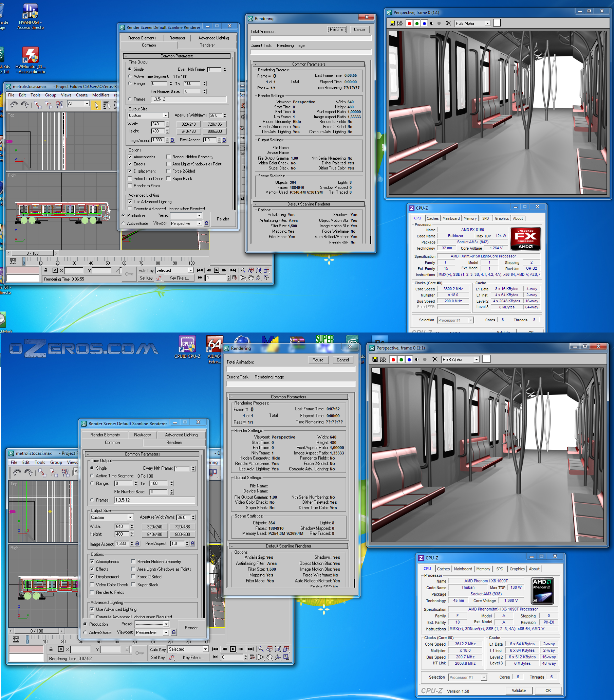Viewport: 614px width, 700px height.
Task: Clone rendered frame window icon, upper Perspective window
Action: [x=400, y=23]
